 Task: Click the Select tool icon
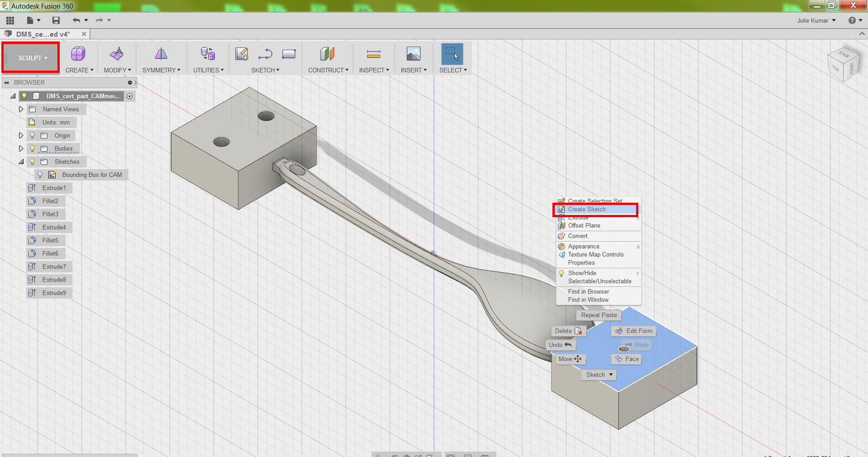coord(452,54)
